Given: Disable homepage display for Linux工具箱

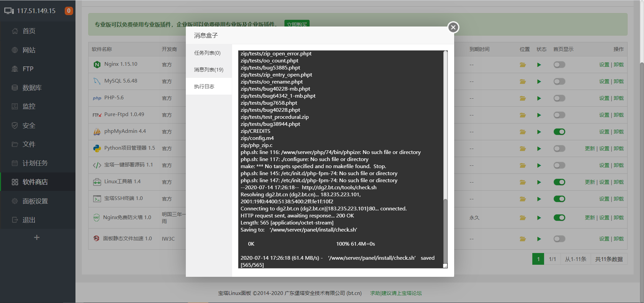Looking at the screenshot, I should click(559, 182).
